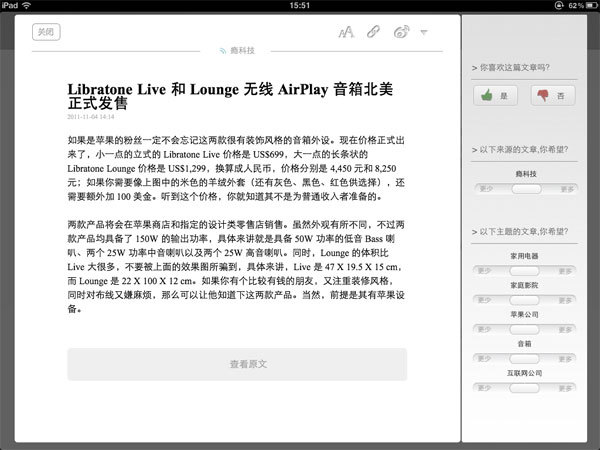Select 更多 for topic 苹果公司
Screen dimensions: 600x450
pos(565,330)
